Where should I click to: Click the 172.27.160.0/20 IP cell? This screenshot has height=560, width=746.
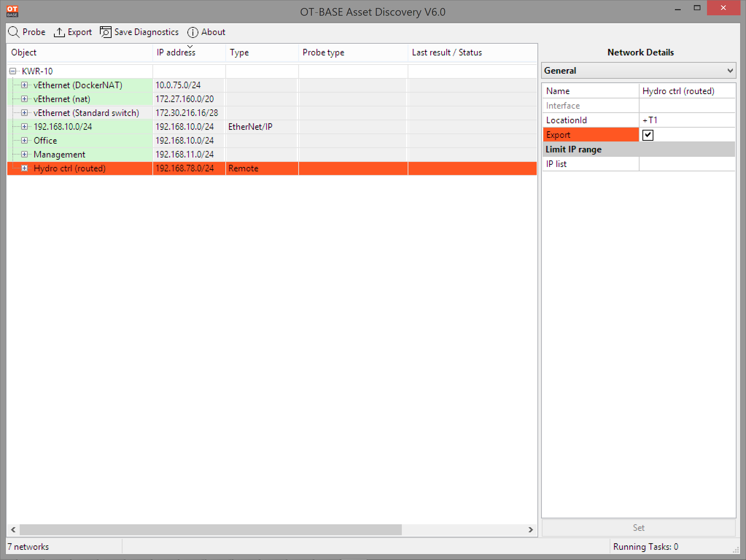[189, 99]
